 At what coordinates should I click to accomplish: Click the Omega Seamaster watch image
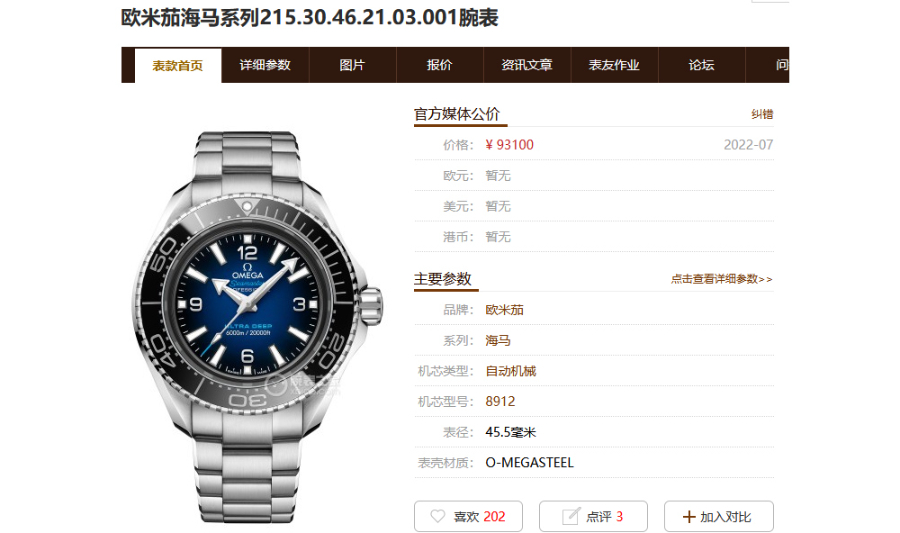pyautogui.click(x=257, y=326)
